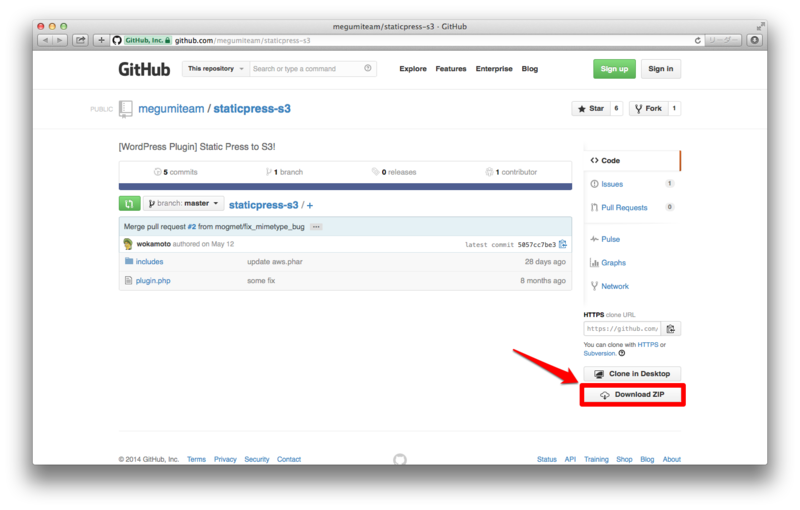800x510 pixels.
Task: Open the Features menu item
Action: tap(451, 69)
